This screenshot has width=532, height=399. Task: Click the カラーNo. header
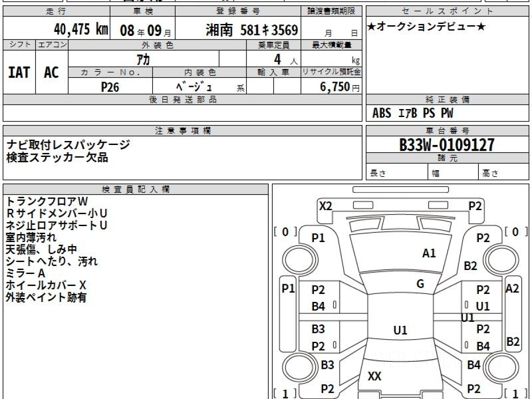pyautogui.click(x=110, y=72)
